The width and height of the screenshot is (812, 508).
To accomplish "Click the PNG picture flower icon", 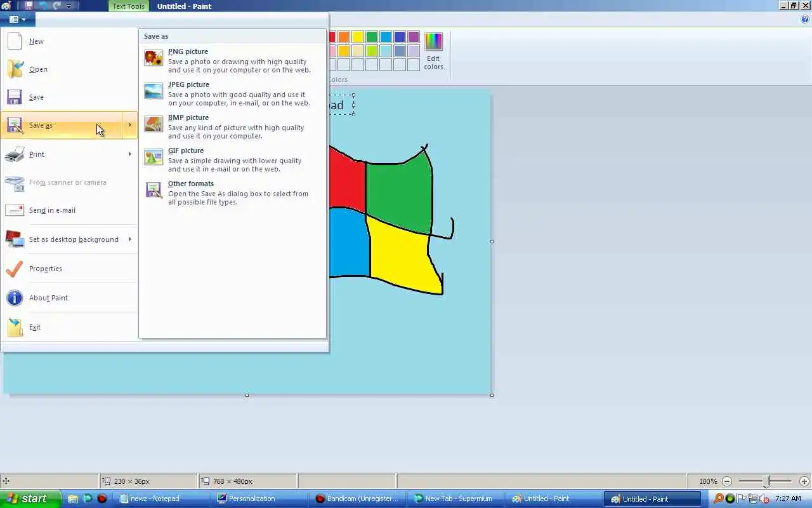I will click(154, 58).
